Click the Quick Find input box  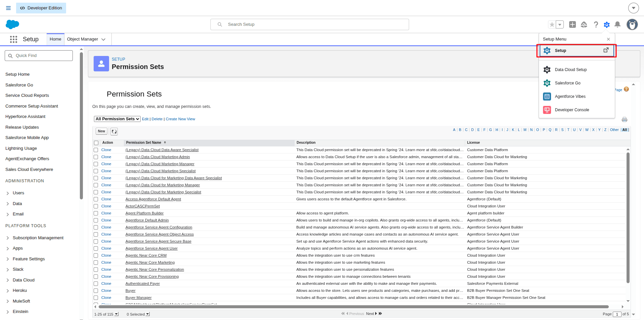(39, 56)
